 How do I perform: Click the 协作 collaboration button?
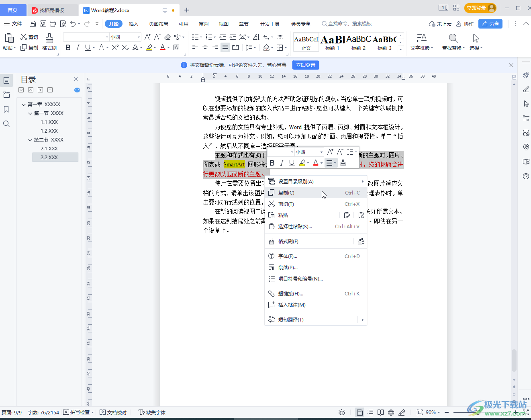[x=465, y=24]
